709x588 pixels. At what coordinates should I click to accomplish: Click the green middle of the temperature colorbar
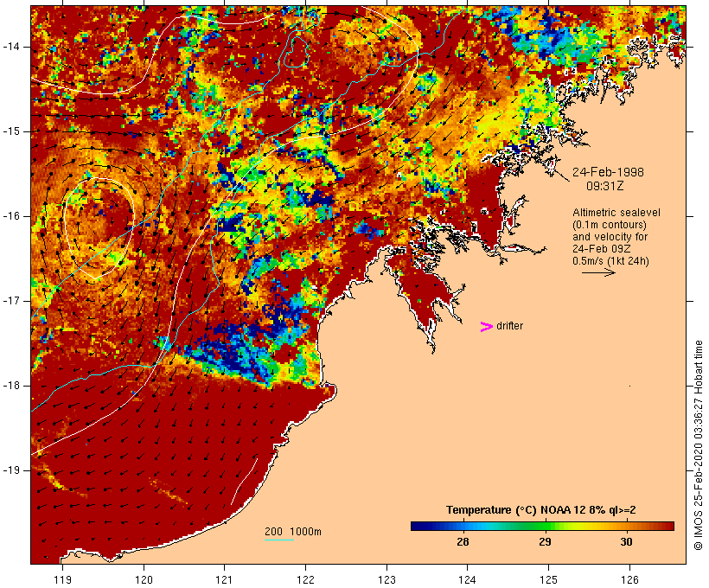543,526
